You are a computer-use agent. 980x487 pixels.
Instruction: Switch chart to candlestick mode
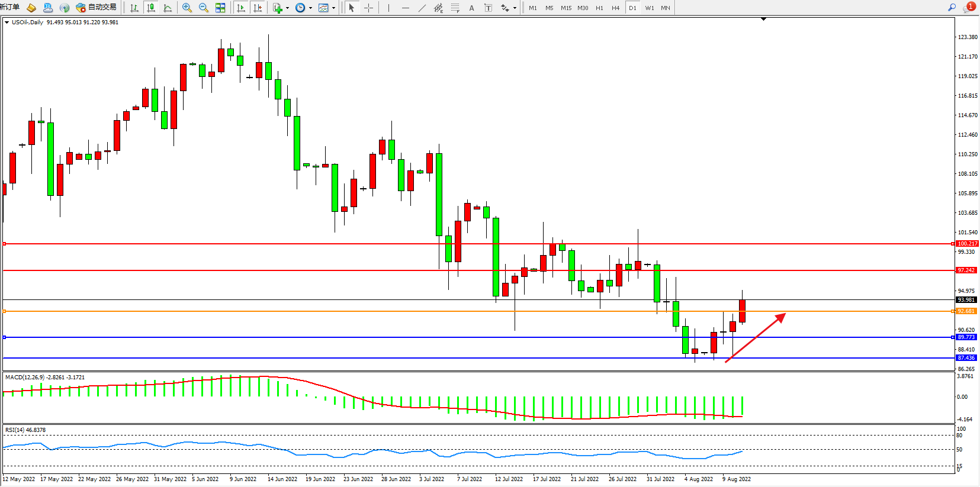(x=151, y=8)
